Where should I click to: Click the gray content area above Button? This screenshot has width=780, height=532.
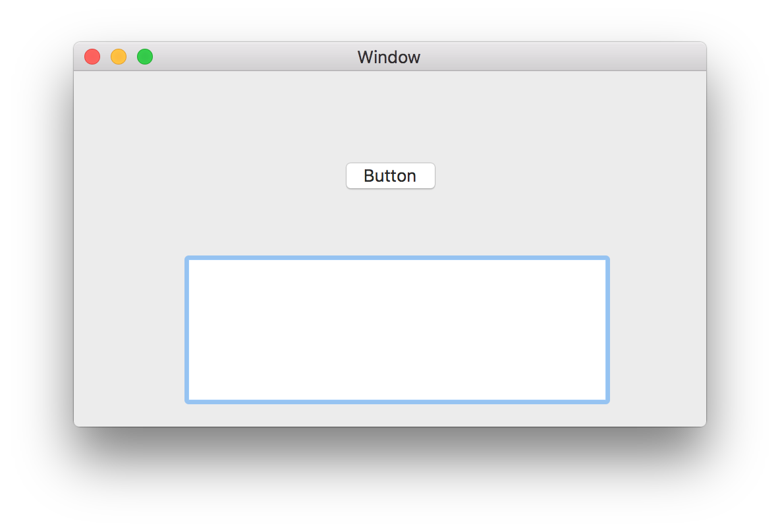(x=391, y=117)
